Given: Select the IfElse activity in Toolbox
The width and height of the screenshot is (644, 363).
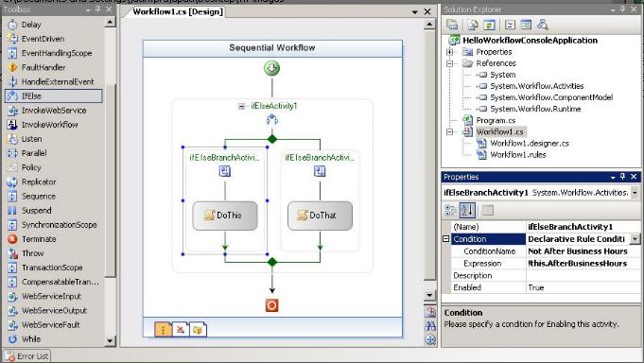Looking at the screenshot, I should pyautogui.click(x=53, y=95).
